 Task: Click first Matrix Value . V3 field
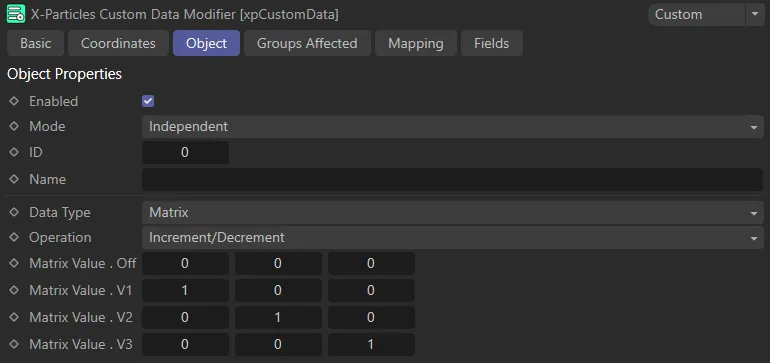click(x=185, y=344)
